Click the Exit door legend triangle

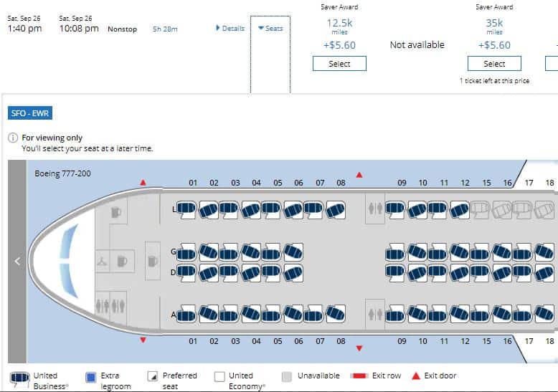(x=416, y=376)
